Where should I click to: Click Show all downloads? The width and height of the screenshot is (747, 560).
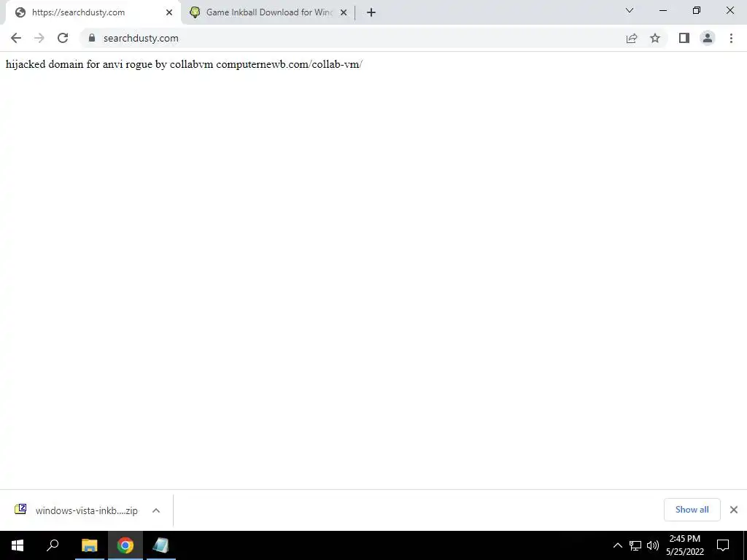(692, 510)
